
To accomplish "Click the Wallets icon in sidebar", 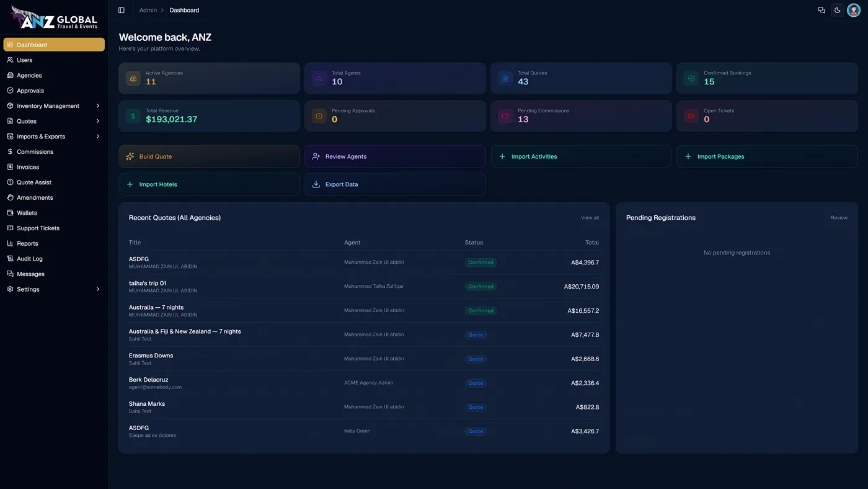I will pyautogui.click(x=10, y=213).
